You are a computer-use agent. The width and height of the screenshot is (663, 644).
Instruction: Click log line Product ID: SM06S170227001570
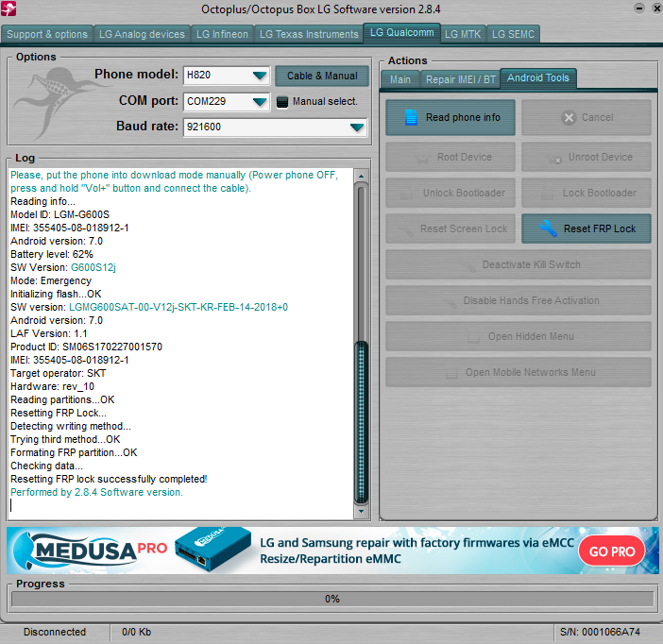[86, 347]
